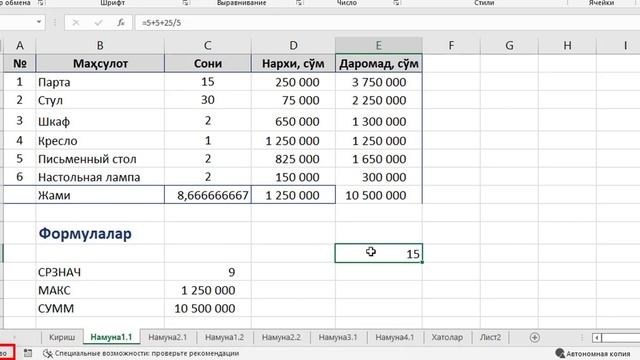Viewport: 640px width, 360px height.
Task: Open the Шрифт group dialog launcher
Action: [x=186, y=3]
